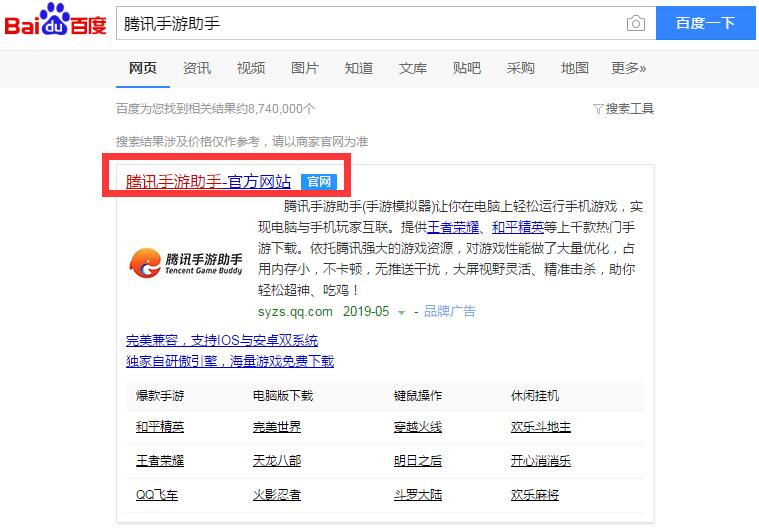Click the syzs.qq.com URL
The height and width of the screenshot is (530, 759).
point(295,311)
